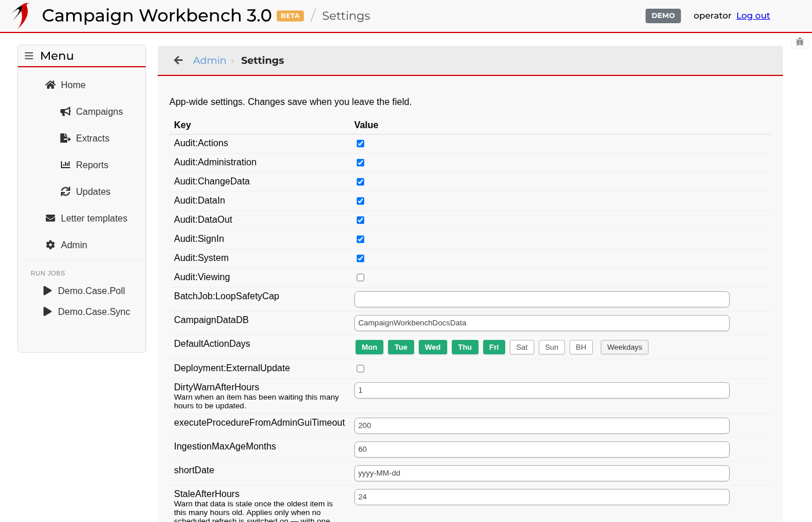
Task: Toggle the Audit:ChangeData checkbox
Action: click(x=360, y=182)
